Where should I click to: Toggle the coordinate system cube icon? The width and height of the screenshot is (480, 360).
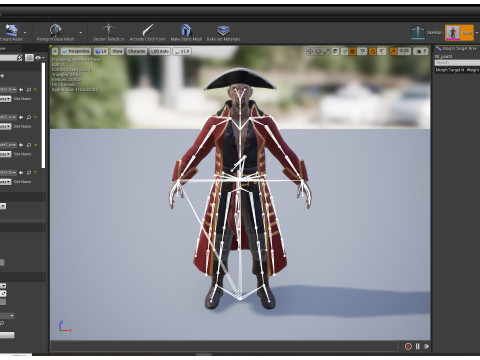click(x=335, y=51)
